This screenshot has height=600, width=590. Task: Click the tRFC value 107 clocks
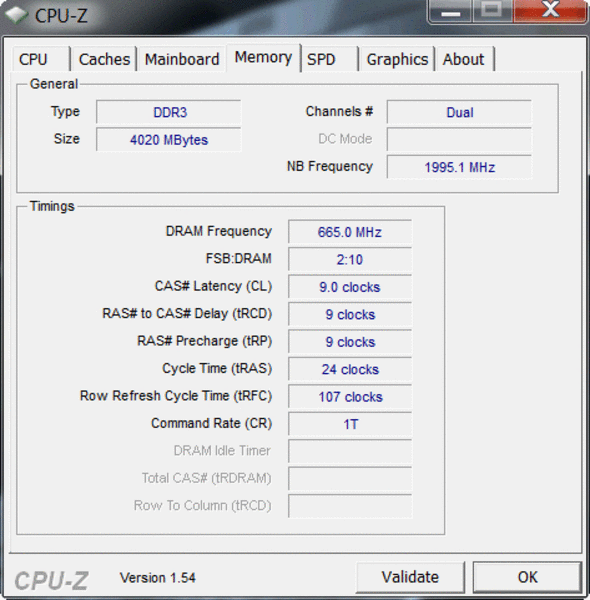pos(350,397)
